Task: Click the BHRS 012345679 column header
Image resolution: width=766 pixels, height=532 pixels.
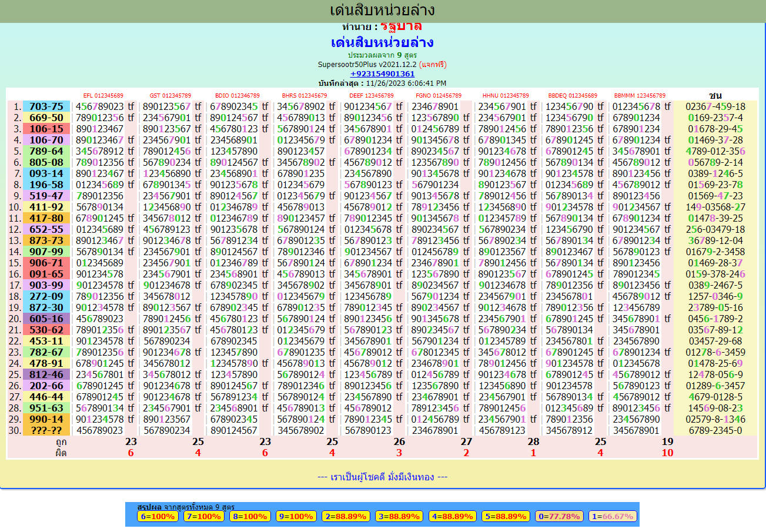Action: tap(305, 95)
